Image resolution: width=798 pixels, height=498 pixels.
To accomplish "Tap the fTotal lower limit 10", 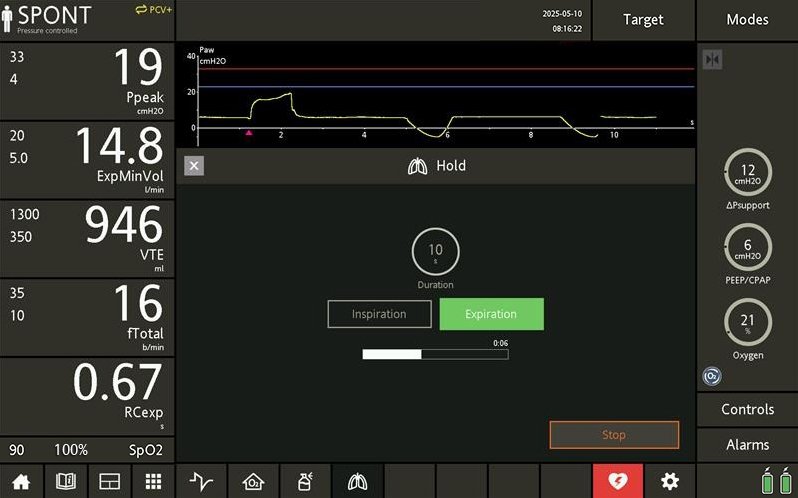I will pyautogui.click(x=17, y=316).
